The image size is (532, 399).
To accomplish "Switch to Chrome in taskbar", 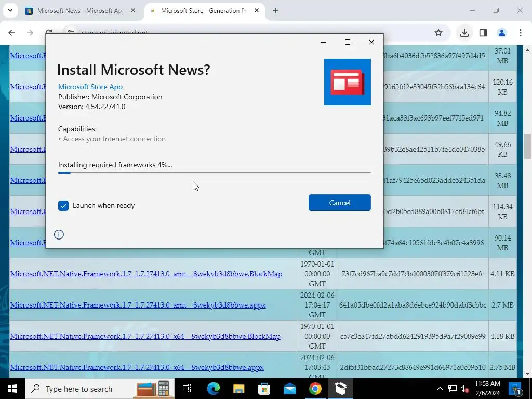I will tap(315, 389).
